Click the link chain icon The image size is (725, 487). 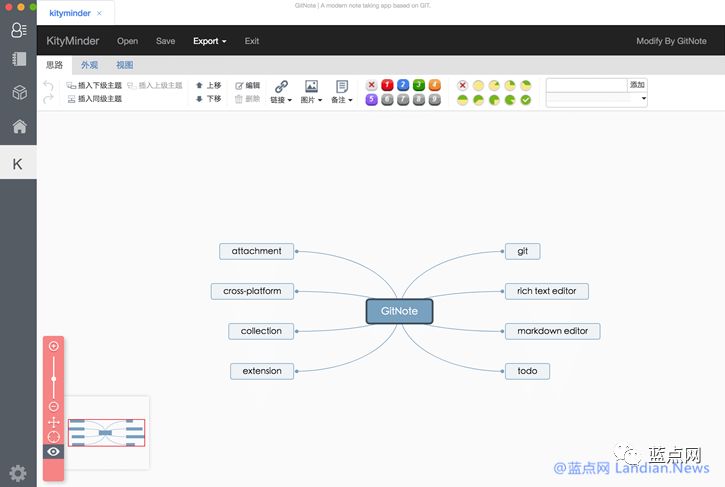click(x=281, y=86)
